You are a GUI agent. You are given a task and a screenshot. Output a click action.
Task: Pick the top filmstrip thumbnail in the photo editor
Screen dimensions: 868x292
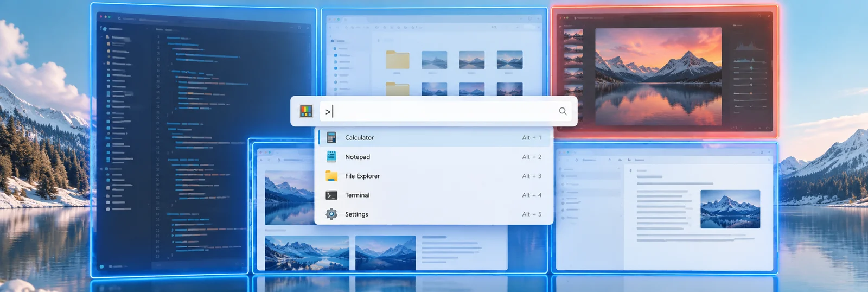(x=573, y=36)
